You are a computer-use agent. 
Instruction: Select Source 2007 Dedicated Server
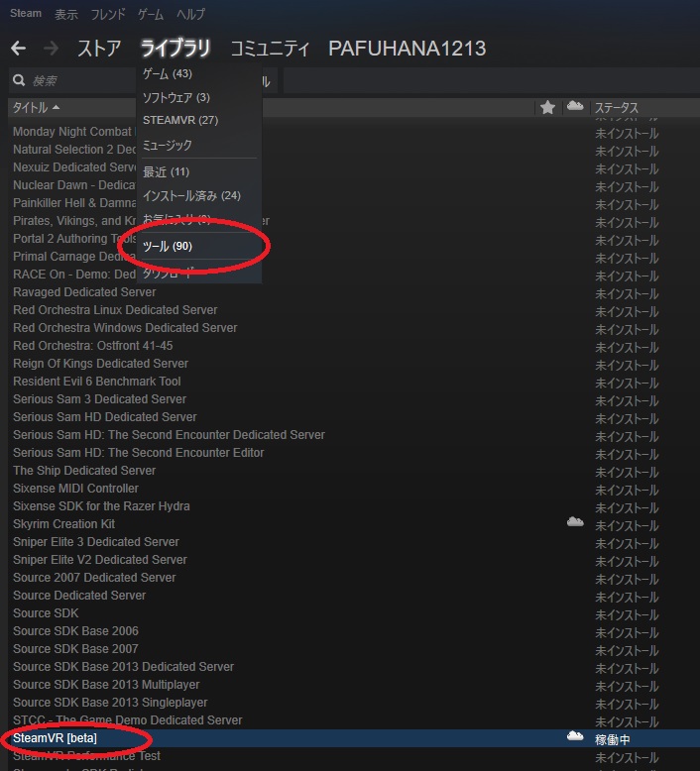tap(94, 578)
